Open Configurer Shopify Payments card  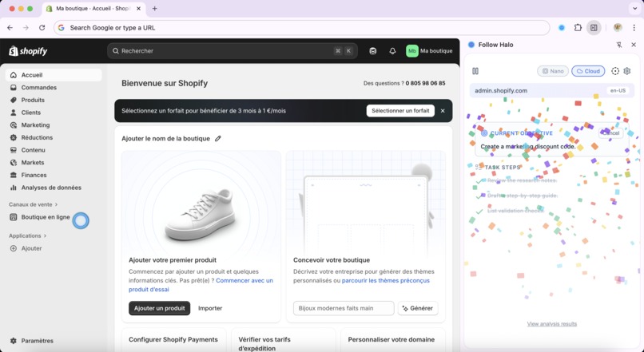[173, 340]
